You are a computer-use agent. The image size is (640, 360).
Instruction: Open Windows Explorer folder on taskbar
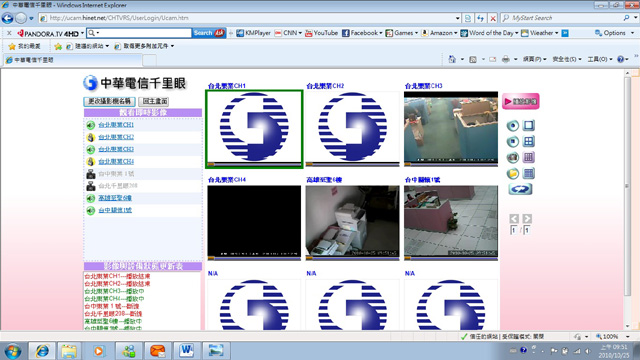69,351
